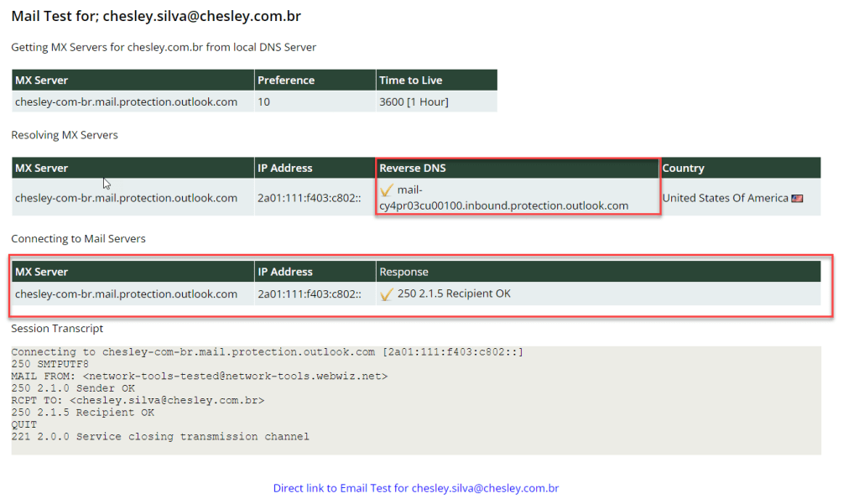Click the IP address in Connecting to Mail Servers table

pos(309,294)
